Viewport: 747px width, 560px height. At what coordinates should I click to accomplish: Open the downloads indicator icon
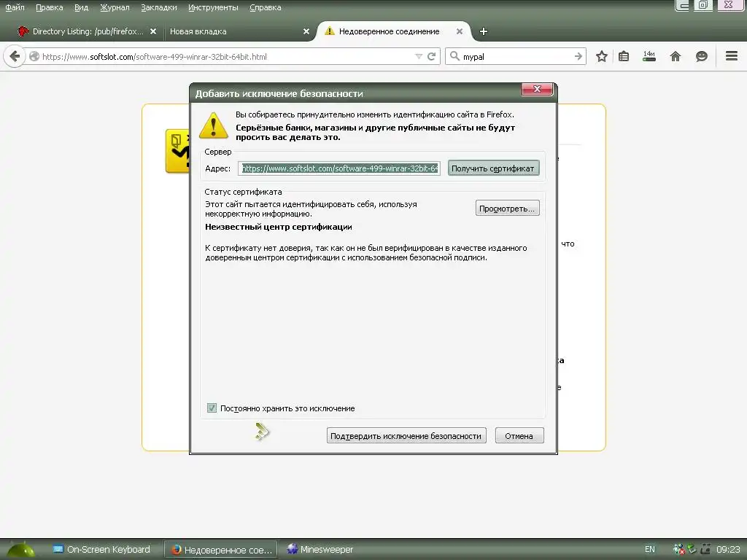tap(649, 56)
